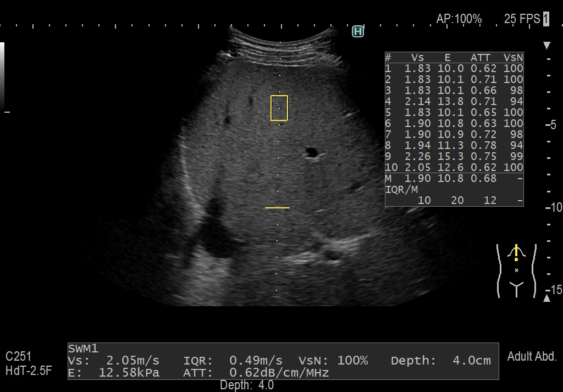Select measurement row 4 in the table
Screen dimensions: 563x392
click(454, 101)
